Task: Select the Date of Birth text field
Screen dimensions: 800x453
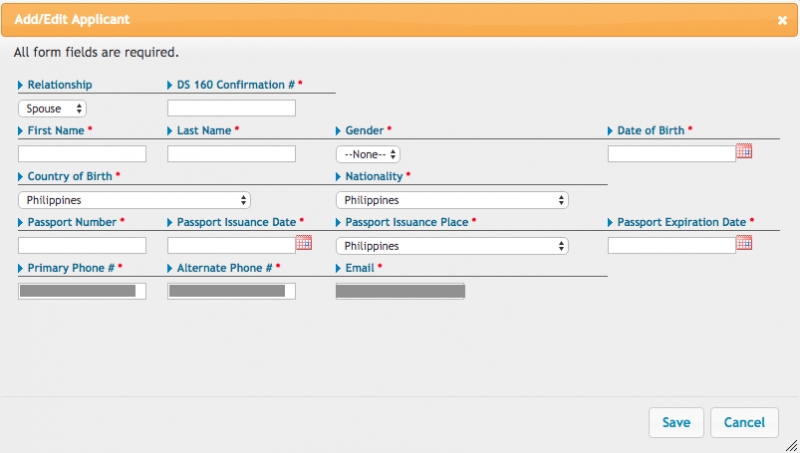Action: point(671,154)
